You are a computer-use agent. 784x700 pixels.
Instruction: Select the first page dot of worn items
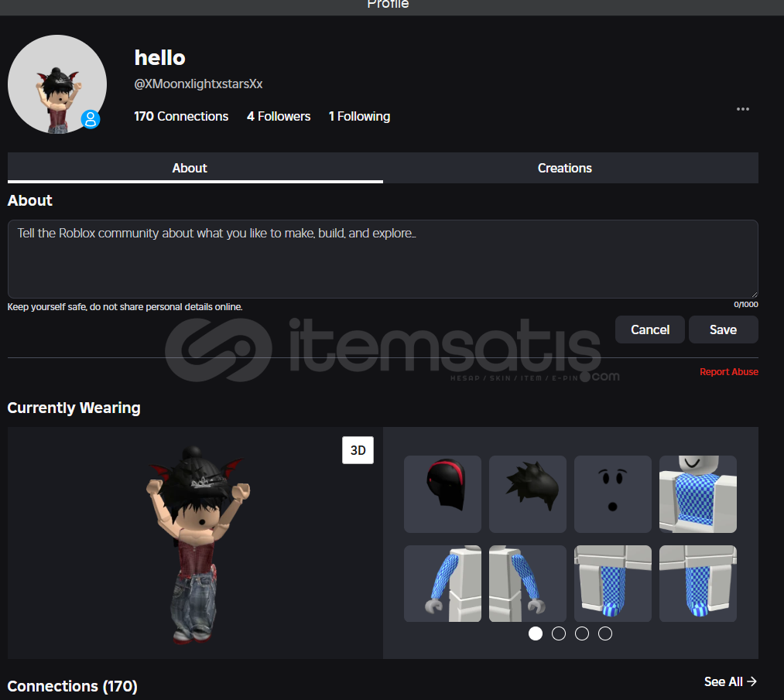(x=536, y=633)
